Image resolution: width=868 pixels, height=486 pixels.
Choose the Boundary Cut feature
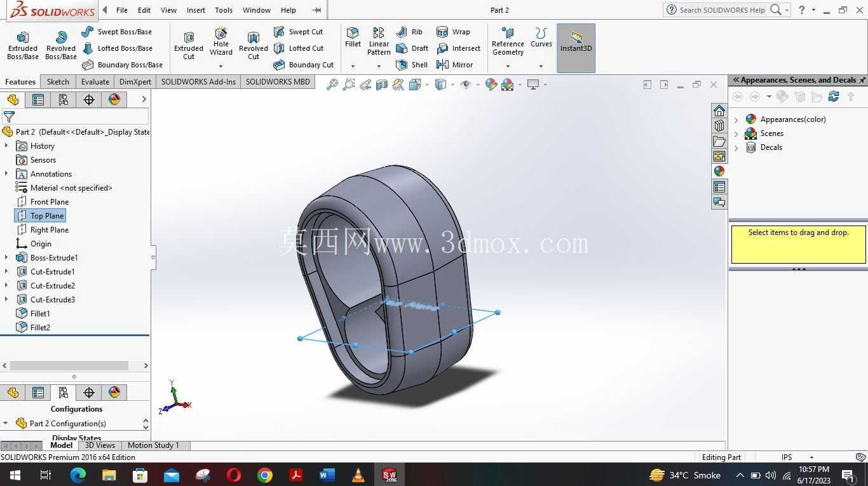[304, 65]
